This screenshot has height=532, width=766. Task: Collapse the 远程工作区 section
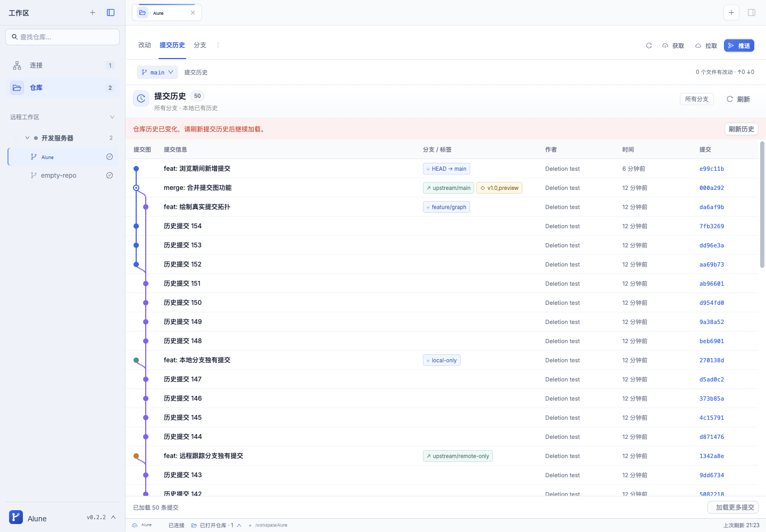(112, 117)
